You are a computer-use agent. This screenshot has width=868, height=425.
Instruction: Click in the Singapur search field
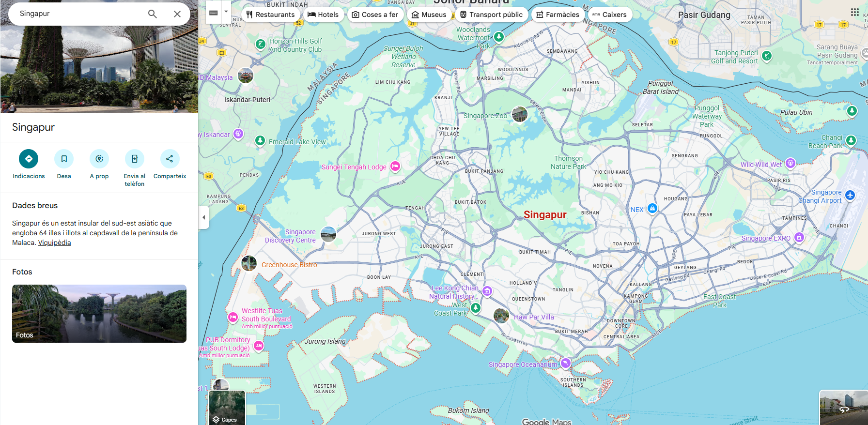[x=77, y=14]
